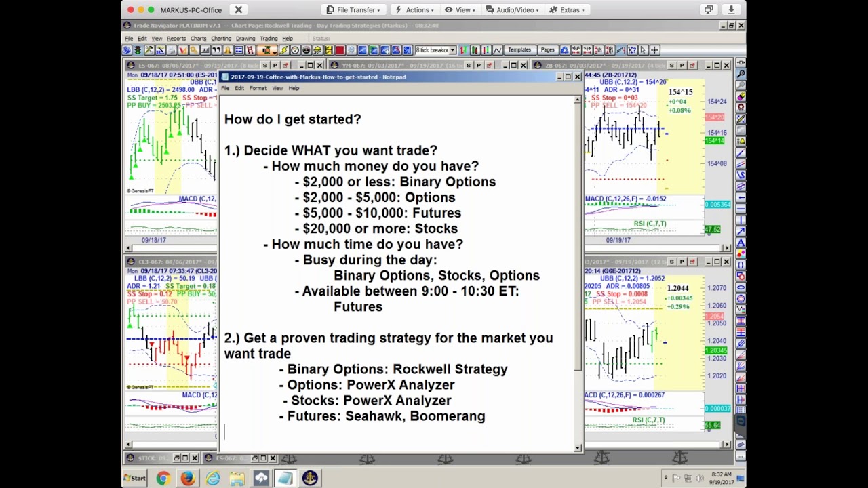The image size is (868, 488).
Task: Toggle the S button on ES-067 chart window
Action: tap(264, 65)
